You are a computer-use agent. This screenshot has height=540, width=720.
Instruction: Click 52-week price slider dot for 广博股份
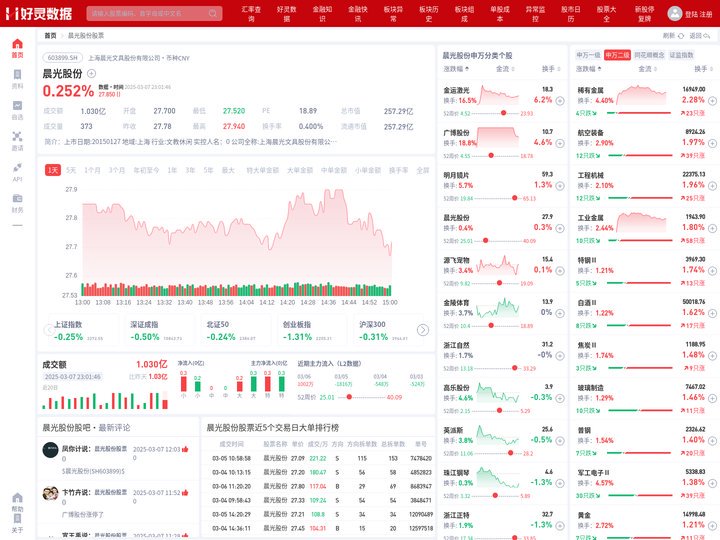pos(491,156)
